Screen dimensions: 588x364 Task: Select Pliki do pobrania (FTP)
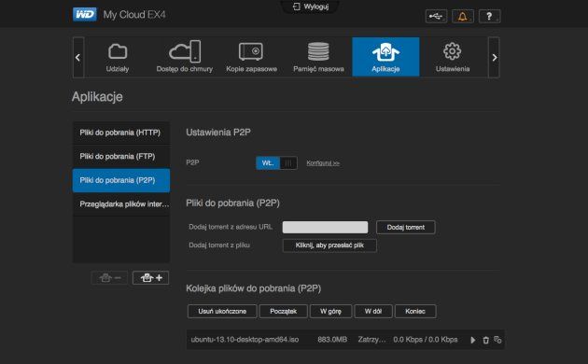(x=121, y=156)
